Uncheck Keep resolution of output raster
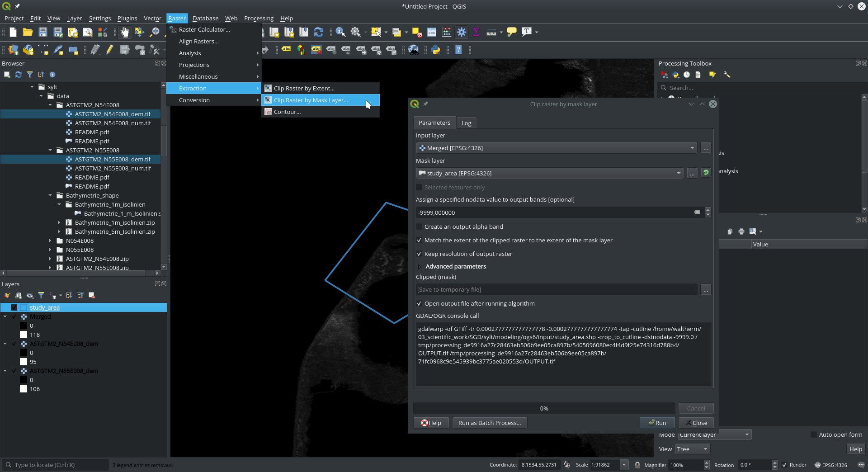 coord(419,254)
